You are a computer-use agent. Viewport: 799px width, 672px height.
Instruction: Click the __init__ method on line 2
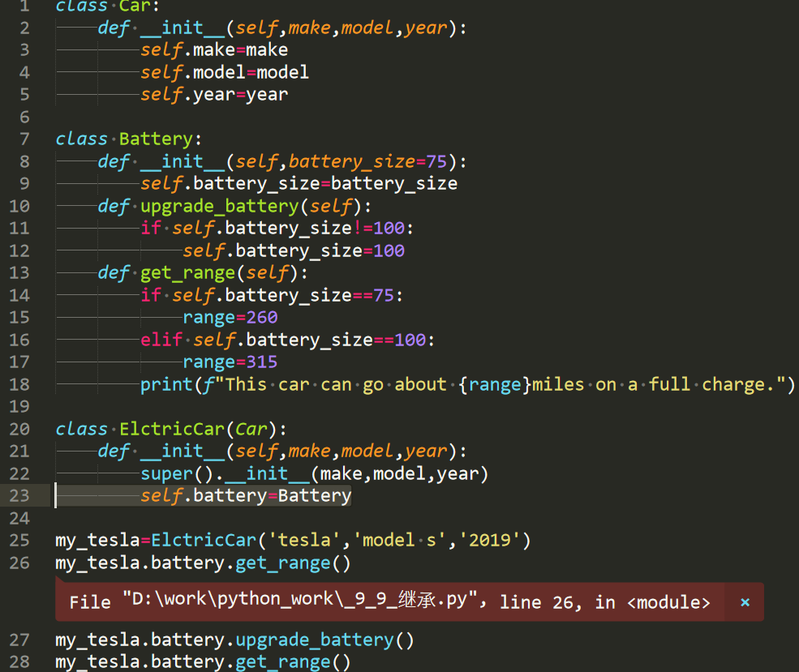pyautogui.click(x=183, y=27)
